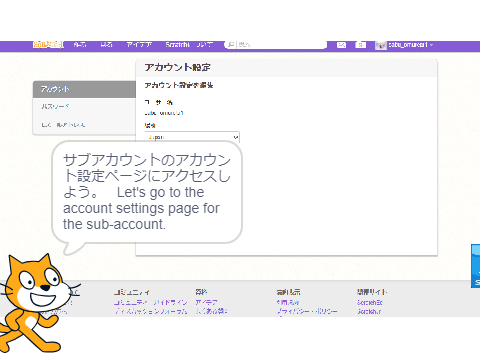Open the ScratchJr footer link
This screenshot has width=480, height=360.
coord(369,311)
